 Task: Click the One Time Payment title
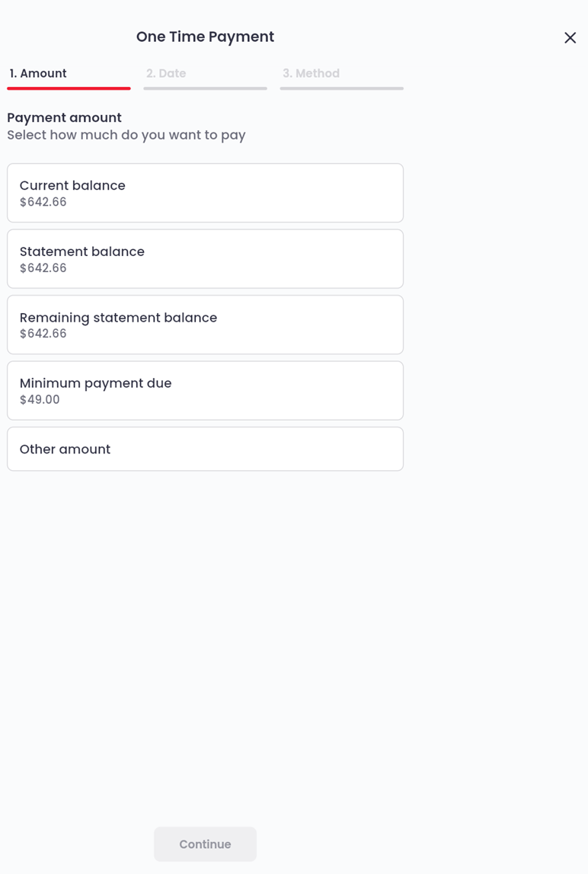205,37
